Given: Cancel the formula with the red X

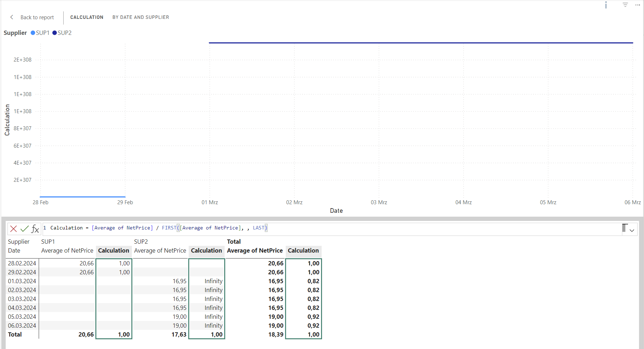Looking at the screenshot, I should coord(14,229).
